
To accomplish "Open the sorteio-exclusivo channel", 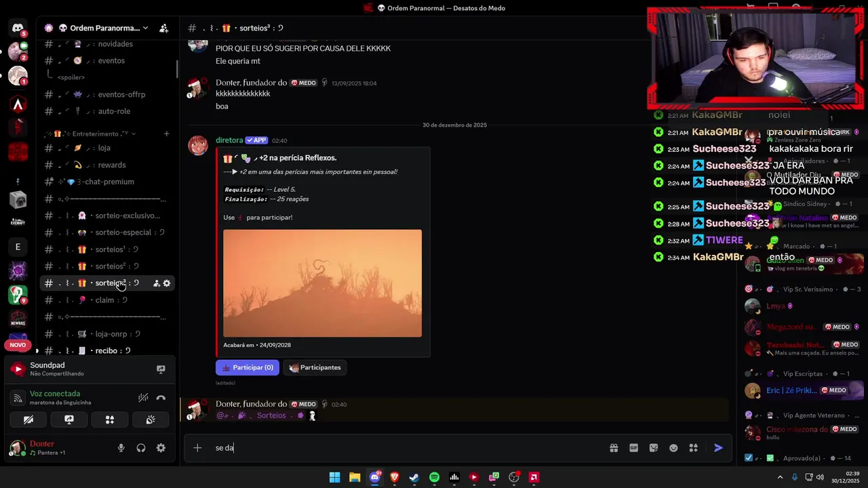I will pos(108,216).
